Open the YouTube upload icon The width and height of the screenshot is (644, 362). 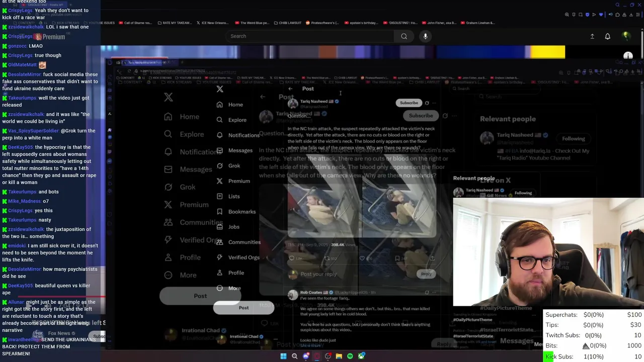point(592,36)
